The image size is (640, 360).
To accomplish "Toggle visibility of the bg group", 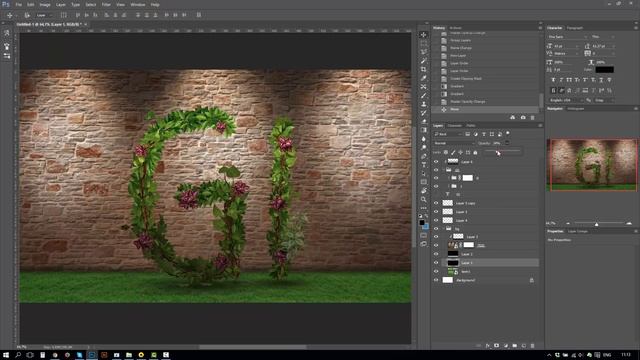I will (x=436, y=229).
